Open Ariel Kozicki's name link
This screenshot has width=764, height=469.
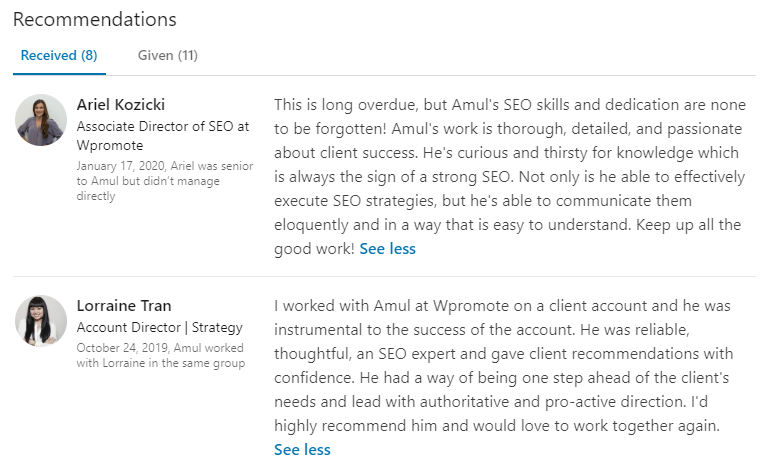click(x=121, y=104)
